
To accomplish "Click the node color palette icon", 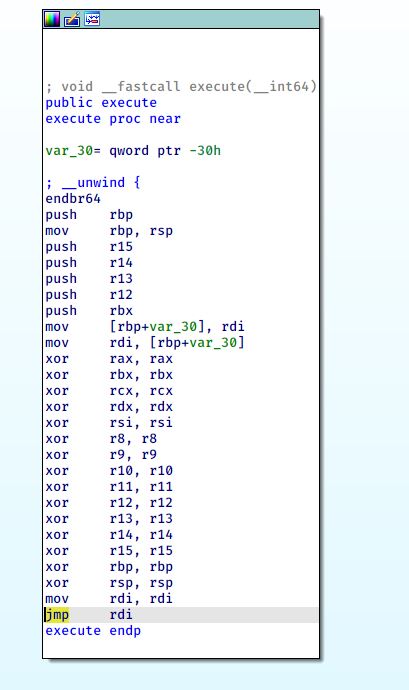I will click(x=52, y=19).
